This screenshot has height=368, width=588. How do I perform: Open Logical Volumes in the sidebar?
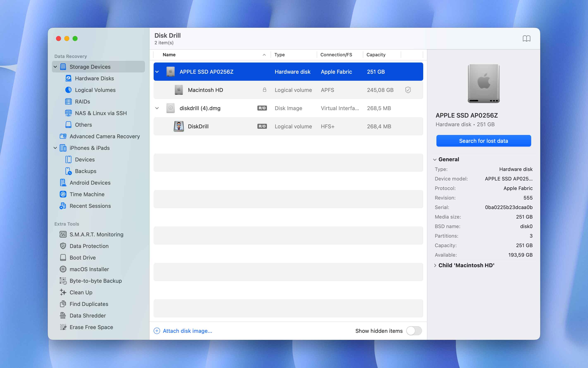[95, 90]
